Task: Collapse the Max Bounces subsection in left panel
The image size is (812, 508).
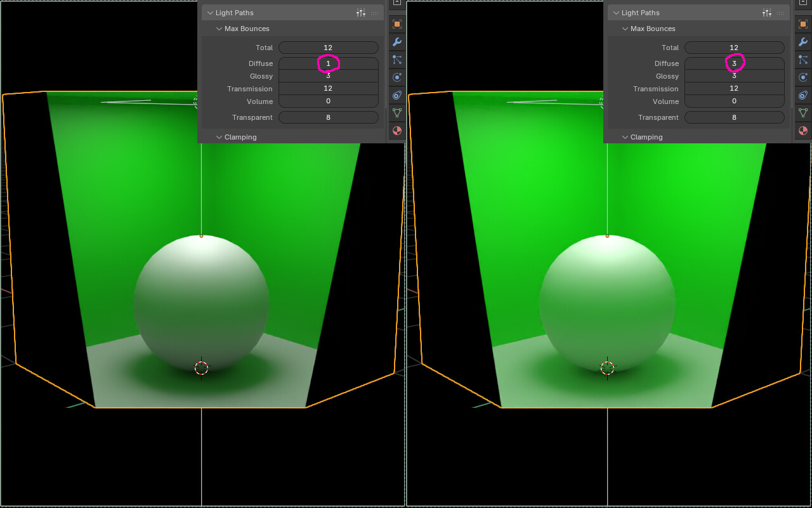Action: coord(219,29)
